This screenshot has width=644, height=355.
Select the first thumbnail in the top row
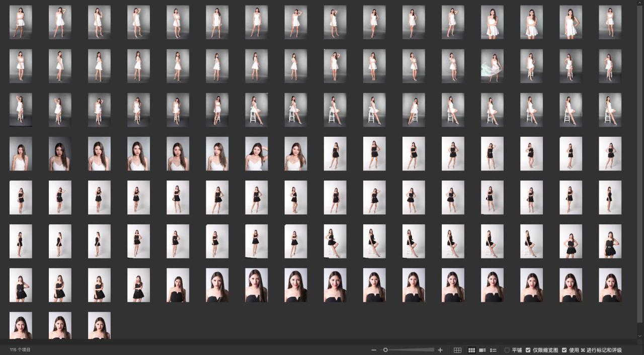tap(21, 22)
